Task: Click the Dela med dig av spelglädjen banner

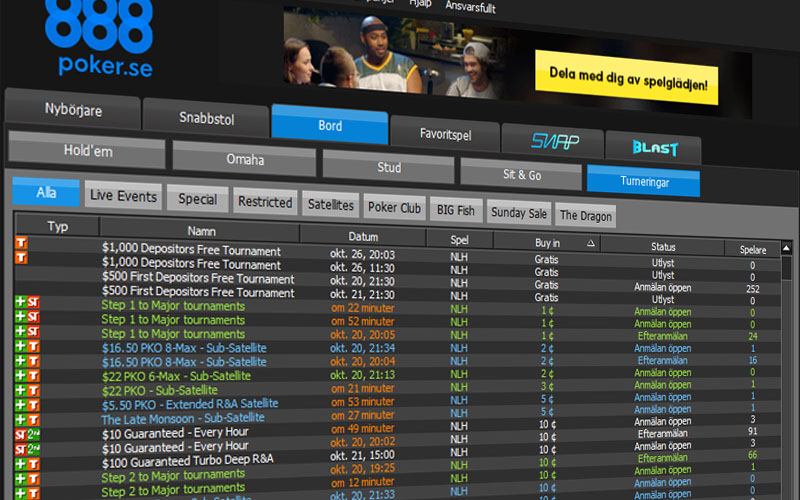Action: pos(627,78)
